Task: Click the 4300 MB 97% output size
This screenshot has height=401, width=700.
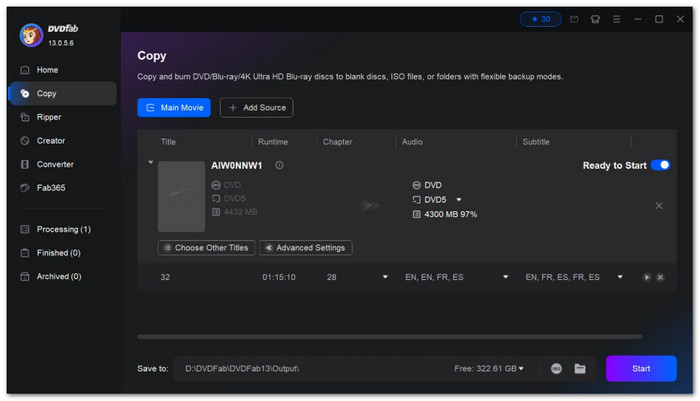Action: (450, 214)
